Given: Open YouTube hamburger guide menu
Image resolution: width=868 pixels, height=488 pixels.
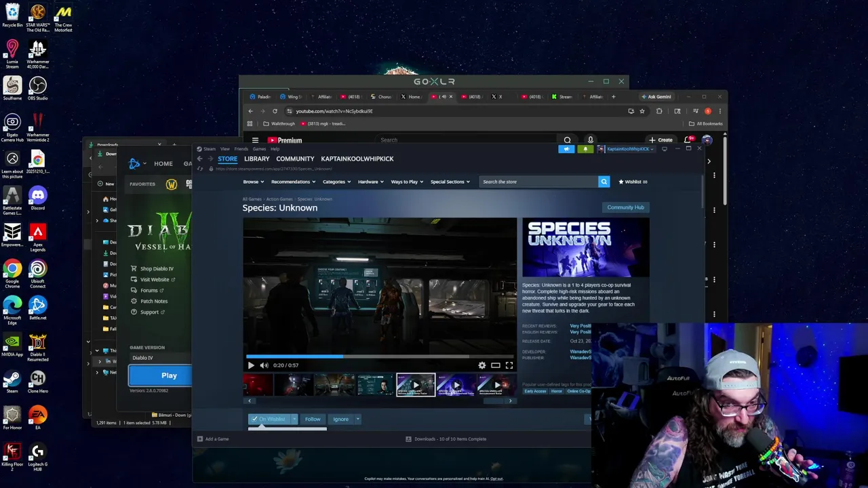Looking at the screenshot, I should pos(255,140).
